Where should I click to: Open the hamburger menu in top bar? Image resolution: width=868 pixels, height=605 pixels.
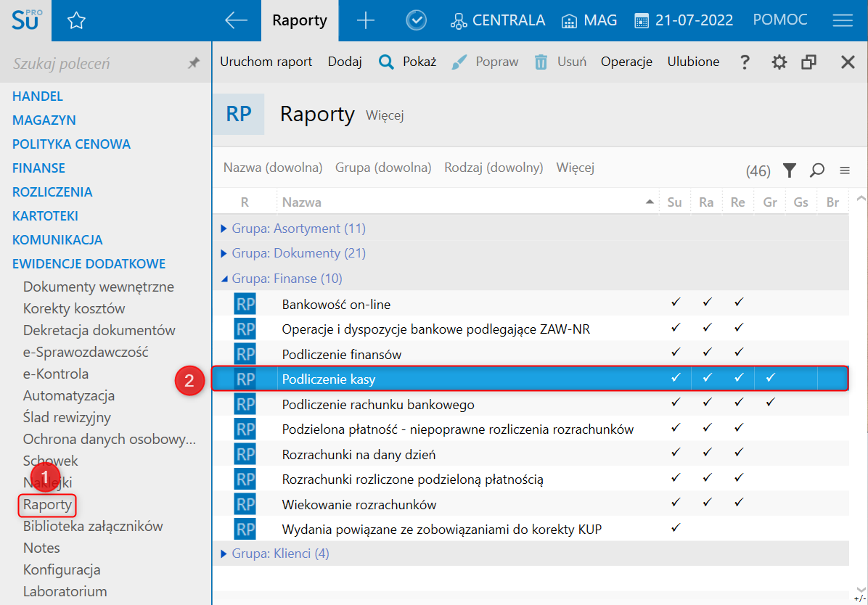coord(843,21)
